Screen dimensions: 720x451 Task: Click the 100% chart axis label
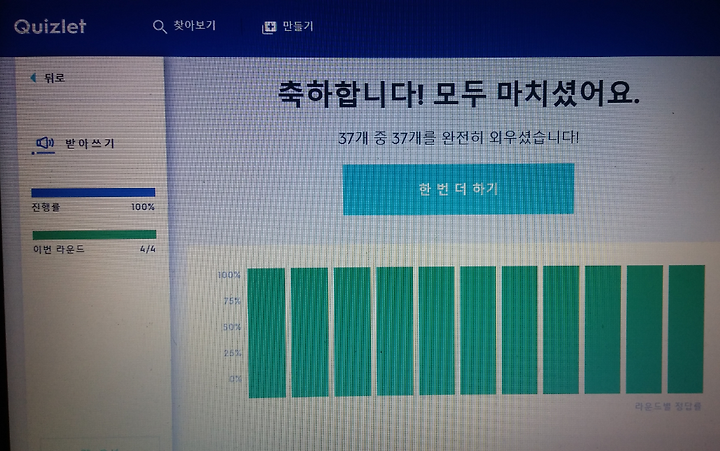[229, 275]
